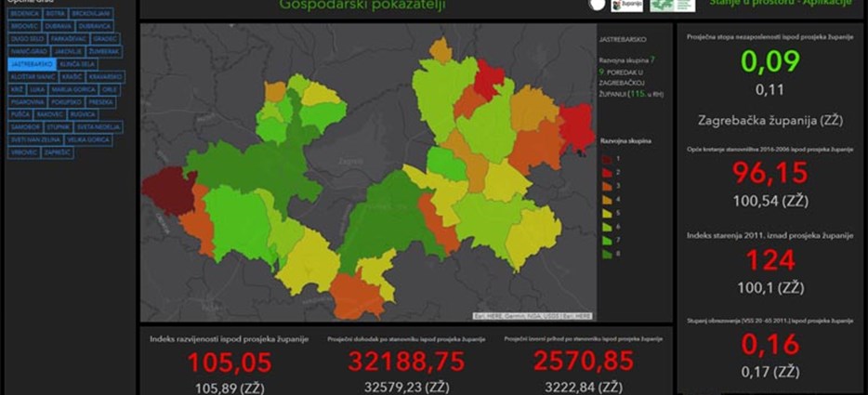Screen dimensions: 868x395
Task: Click the education level value 0,16
Action: tap(770, 344)
